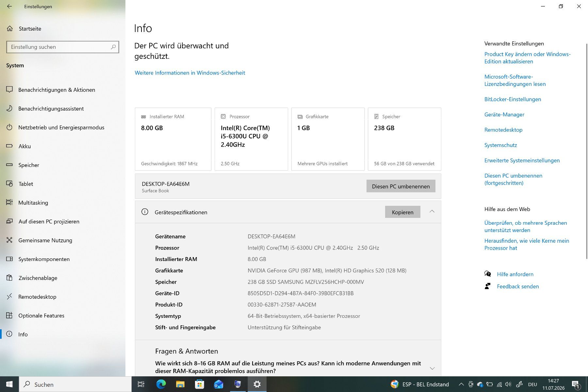
Task: Click the Info sidebar icon
Action: point(9,334)
